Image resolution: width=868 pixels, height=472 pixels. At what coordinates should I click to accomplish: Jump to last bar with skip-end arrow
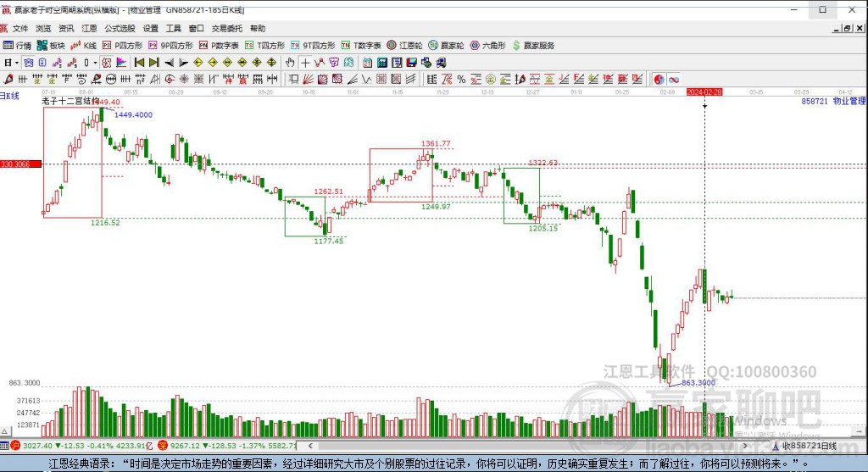click(x=154, y=63)
